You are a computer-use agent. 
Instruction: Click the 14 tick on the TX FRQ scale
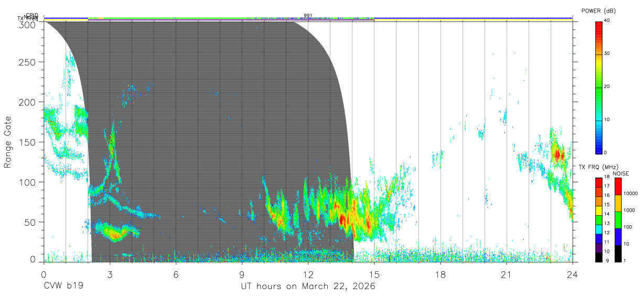607,214
